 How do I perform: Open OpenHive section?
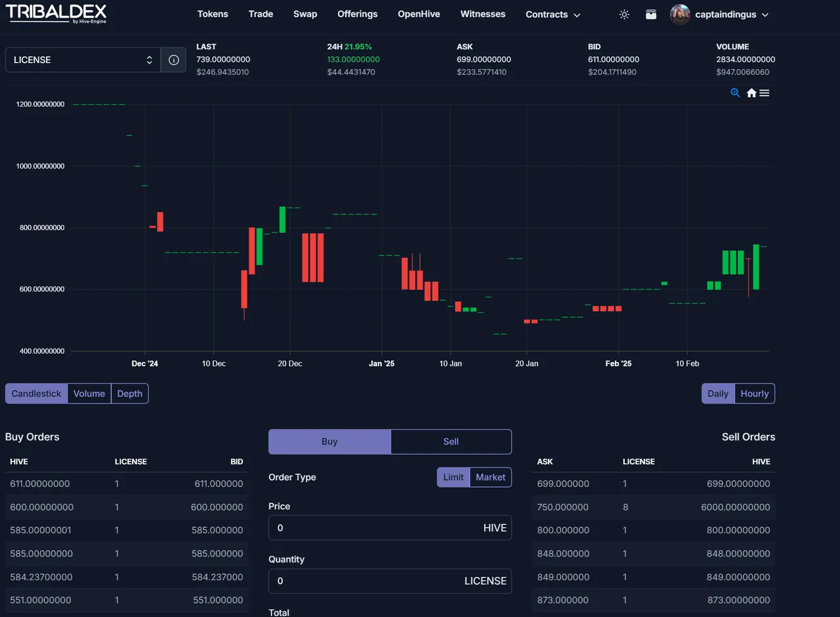point(419,14)
